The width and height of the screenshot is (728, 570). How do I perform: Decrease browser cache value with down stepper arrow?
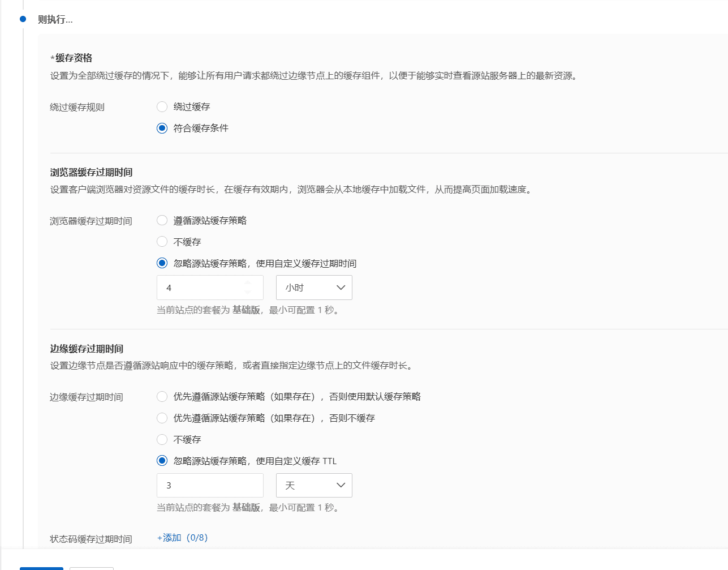click(248, 293)
